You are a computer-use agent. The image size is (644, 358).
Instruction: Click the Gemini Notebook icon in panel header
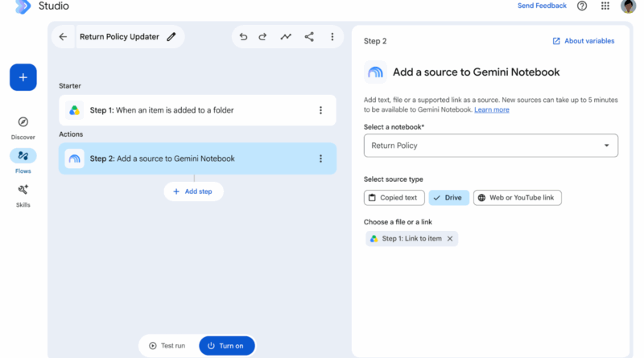375,72
